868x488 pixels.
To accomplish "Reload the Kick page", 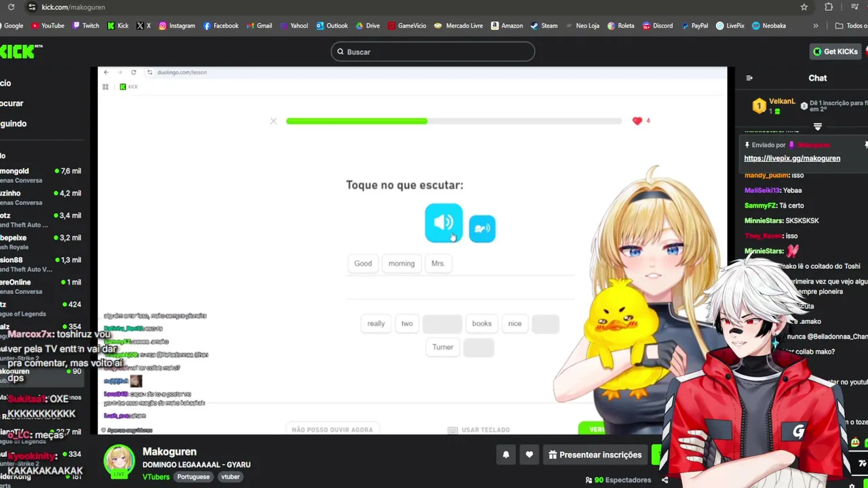I will coord(11,7).
